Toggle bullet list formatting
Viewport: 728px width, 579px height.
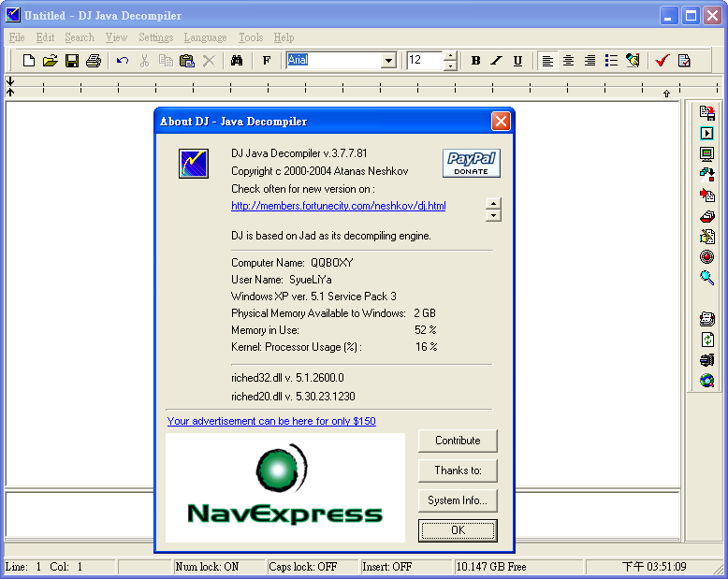[x=611, y=60]
